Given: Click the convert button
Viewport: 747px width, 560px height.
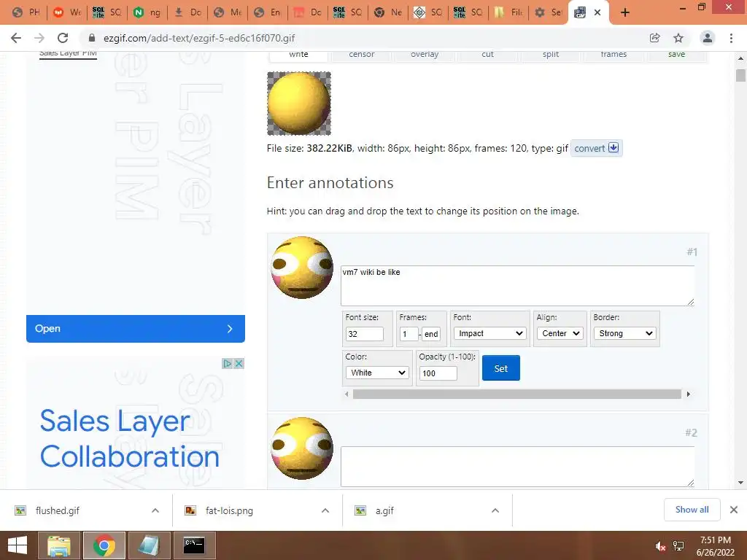Looking at the screenshot, I should point(597,148).
